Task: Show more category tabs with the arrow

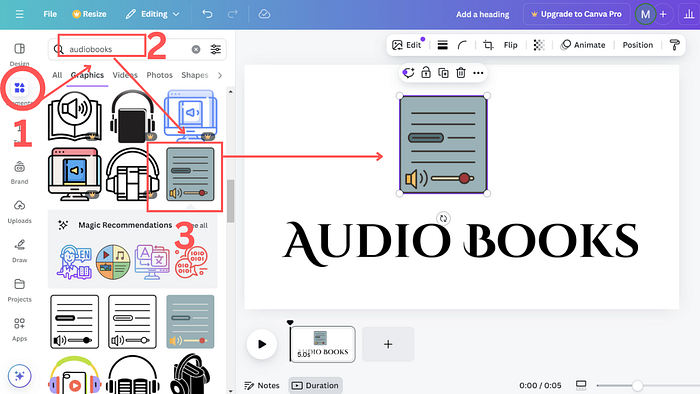Action: 220,75
